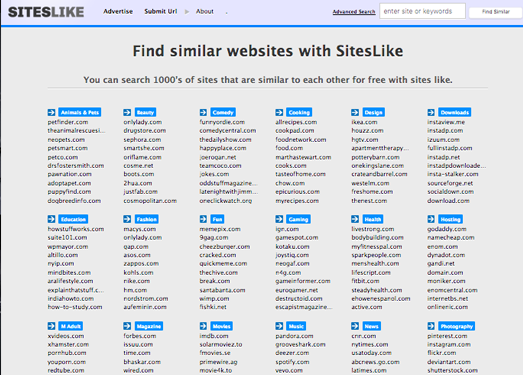This screenshot has height=375, width=523.
Task: Open the Health category label
Action: (x=373, y=219)
